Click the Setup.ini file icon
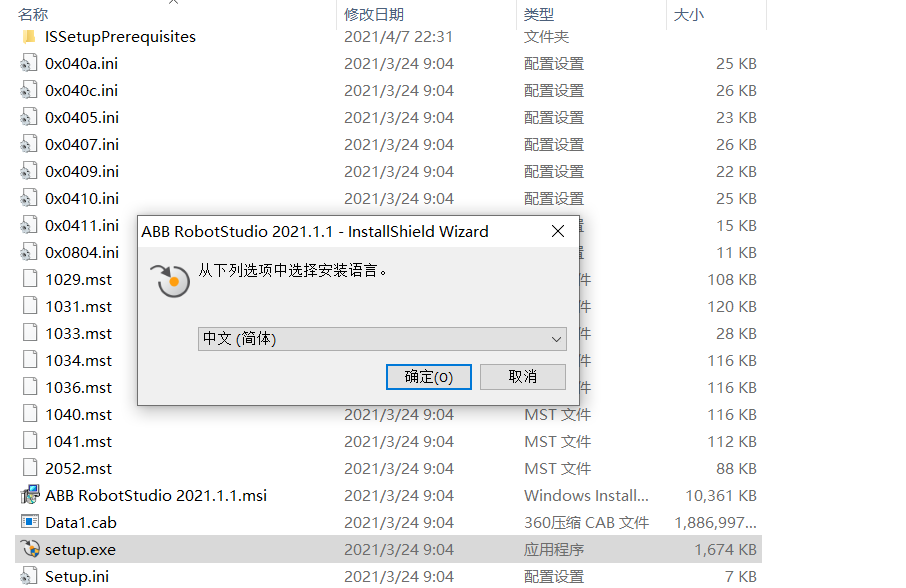This screenshot has height=588, width=906. pos(29,576)
